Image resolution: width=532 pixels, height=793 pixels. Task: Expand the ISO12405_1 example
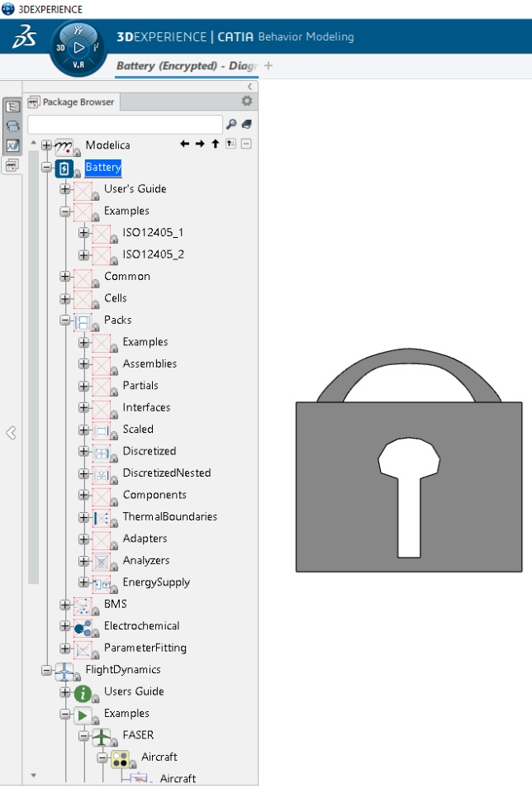coord(83,233)
